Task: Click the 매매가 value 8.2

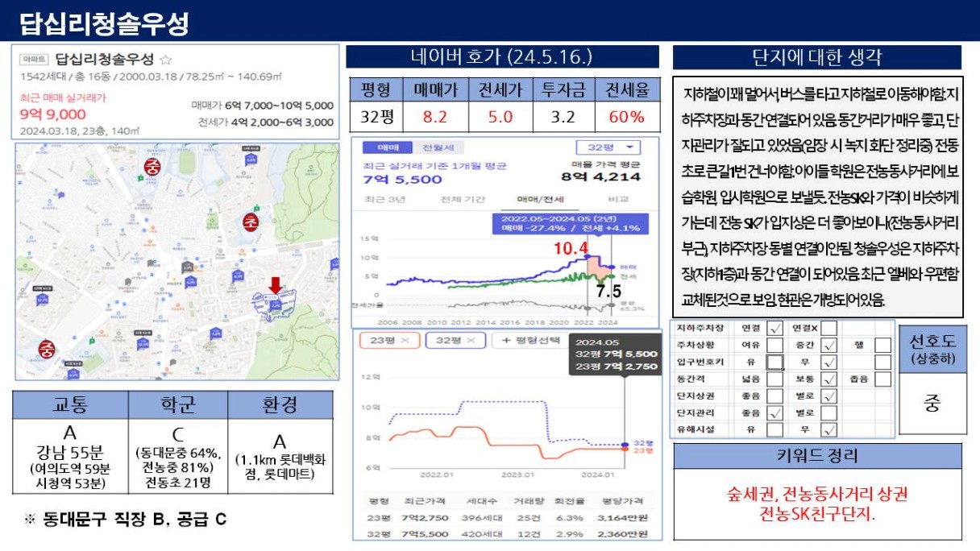Action: point(434,117)
